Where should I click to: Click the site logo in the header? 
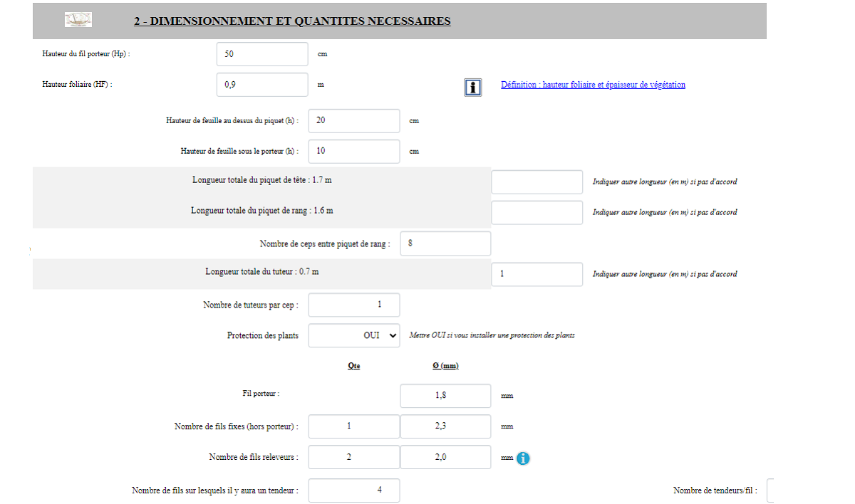[78, 20]
